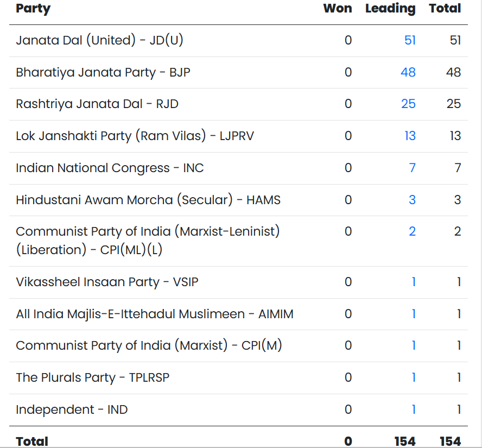Click The Plurals Party leading count link
This screenshot has height=448, width=482.
tap(414, 377)
